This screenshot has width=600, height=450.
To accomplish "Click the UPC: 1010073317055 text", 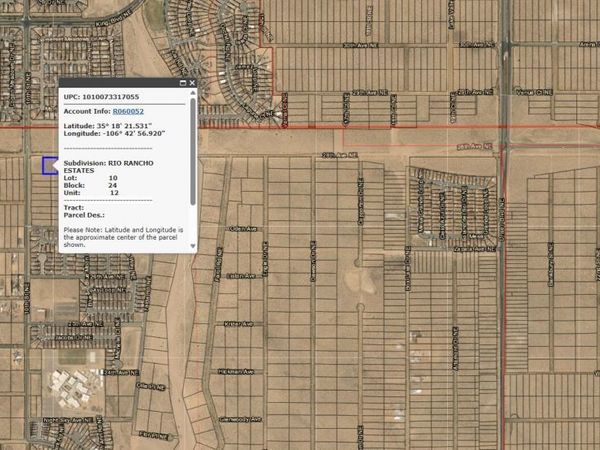I will click(101, 97).
